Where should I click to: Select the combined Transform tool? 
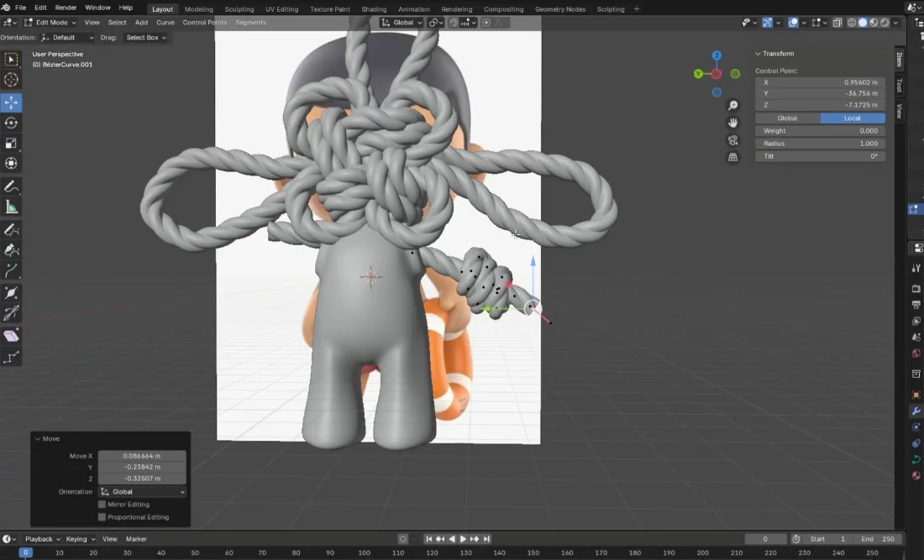click(11, 163)
